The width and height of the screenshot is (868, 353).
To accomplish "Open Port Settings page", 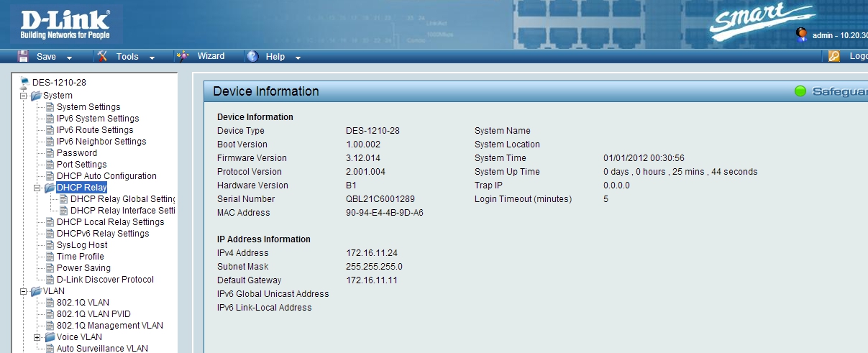I will pos(82,164).
